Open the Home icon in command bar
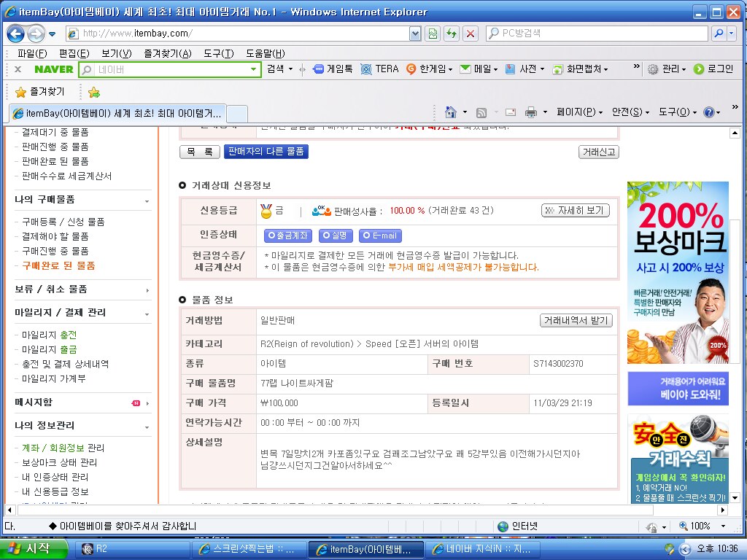Screen dimensions: 747x560 pyautogui.click(x=451, y=112)
